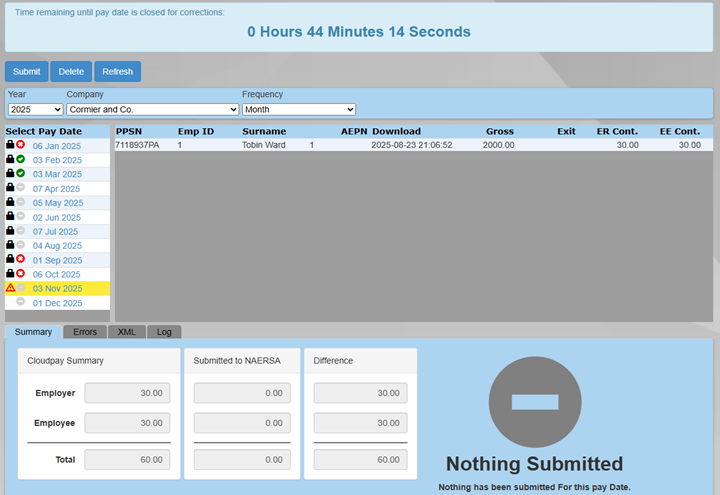Open the Company dropdown showing Cormier and Co.
This screenshot has width=720, height=495.
152,109
